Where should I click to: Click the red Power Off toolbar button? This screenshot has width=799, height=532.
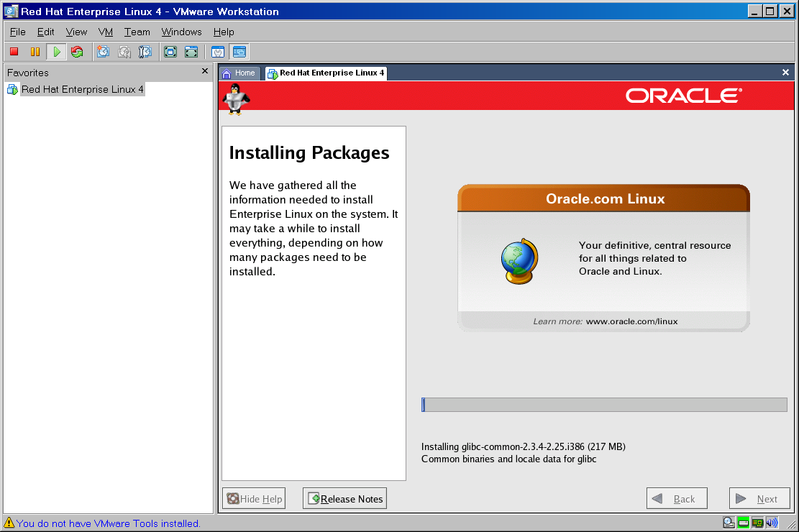point(14,52)
